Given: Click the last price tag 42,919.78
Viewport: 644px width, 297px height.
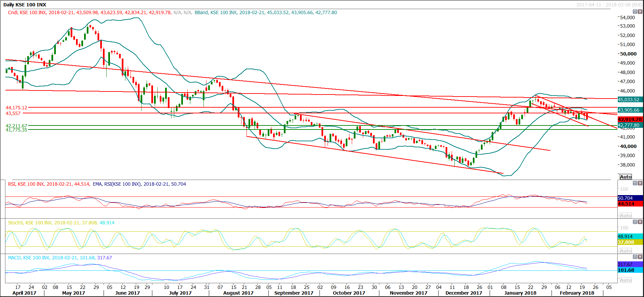Looking at the screenshot, I should pyautogui.click(x=630, y=119).
